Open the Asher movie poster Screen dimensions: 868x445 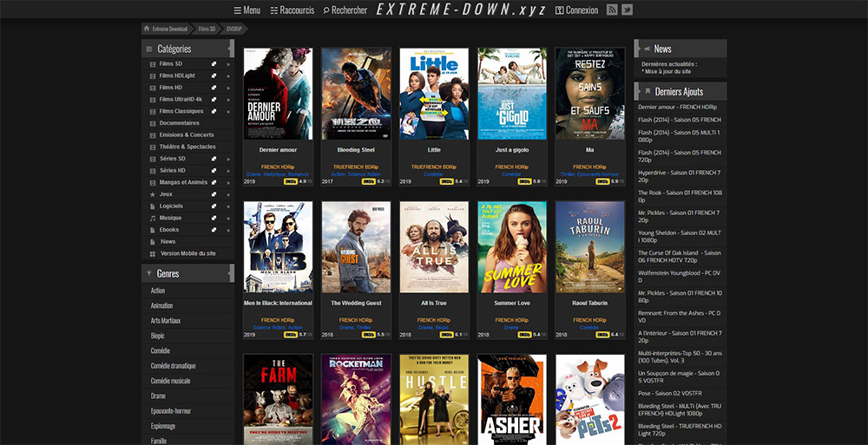512,400
